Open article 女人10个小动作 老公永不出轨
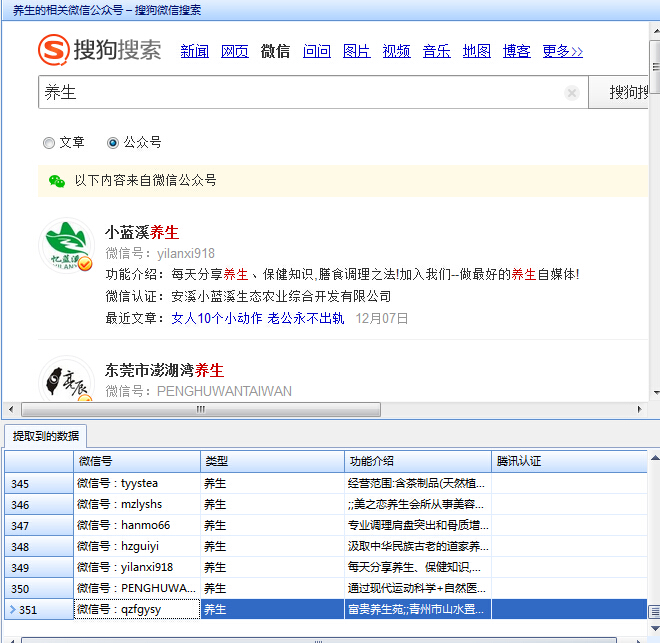This screenshot has width=660, height=643. pyautogui.click(x=258, y=318)
